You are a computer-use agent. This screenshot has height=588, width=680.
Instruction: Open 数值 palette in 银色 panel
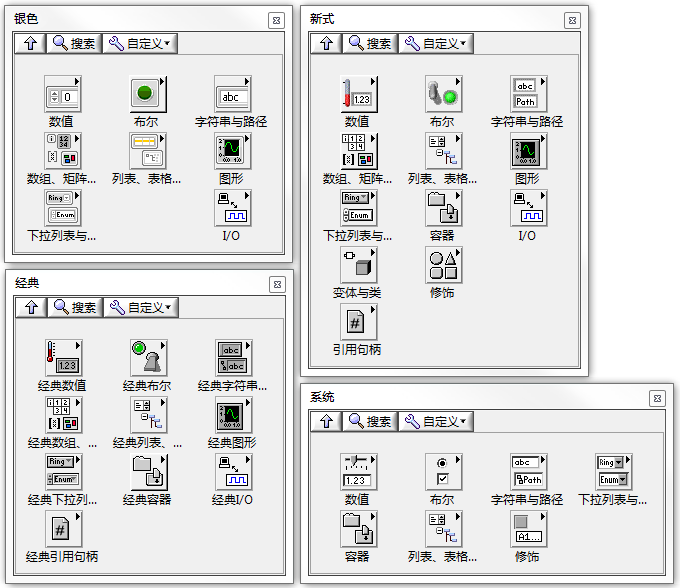(62, 96)
